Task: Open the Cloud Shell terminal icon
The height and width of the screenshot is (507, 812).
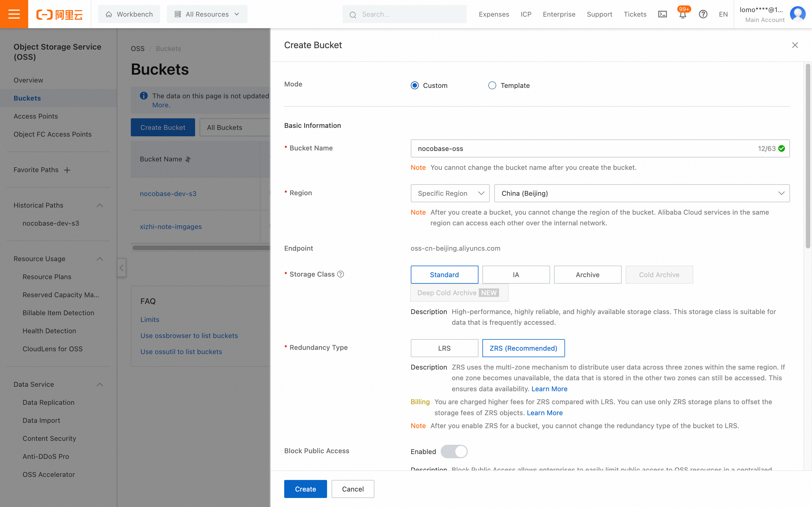Action: pyautogui.click(x=662, y=14)
